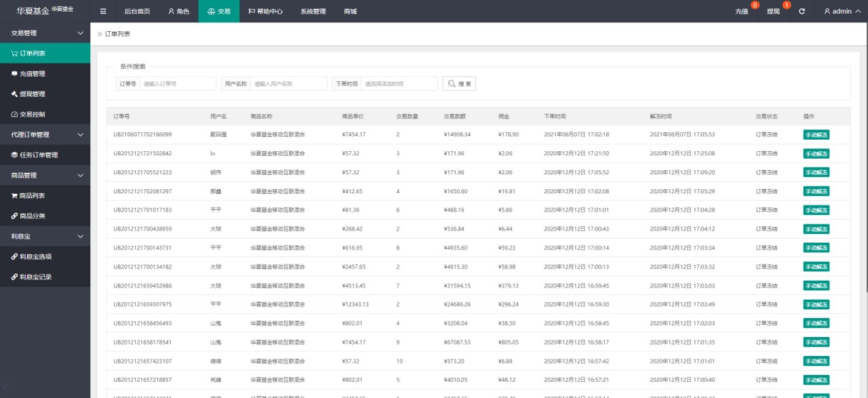The height and width of the screenshot is (398, 868).
Task: Open 提现管理 in the sidebar
Action: click(45, 94)
